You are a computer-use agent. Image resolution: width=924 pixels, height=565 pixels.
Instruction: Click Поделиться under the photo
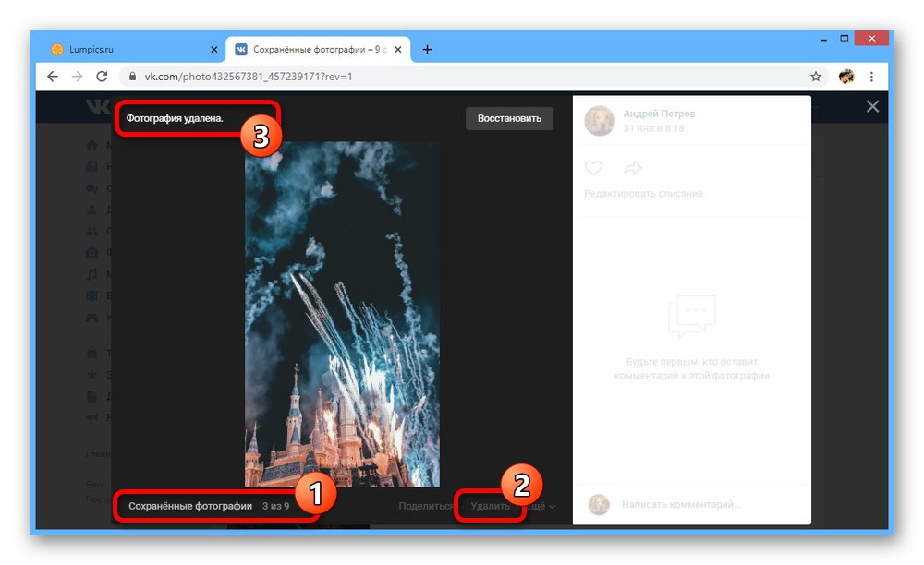(x=425, y=506)
